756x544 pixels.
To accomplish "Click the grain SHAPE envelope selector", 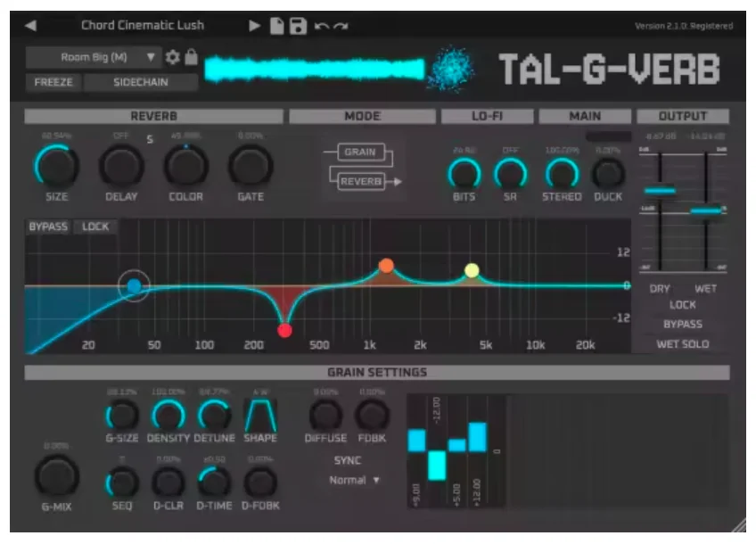I will (260, 416).
